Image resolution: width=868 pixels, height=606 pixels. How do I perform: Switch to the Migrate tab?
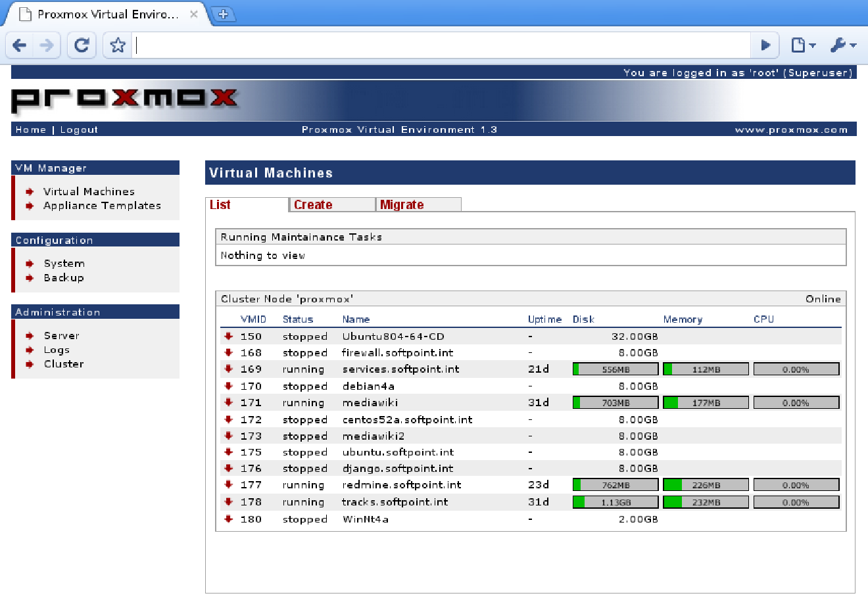pyautogui.click(x=402, y=205)
